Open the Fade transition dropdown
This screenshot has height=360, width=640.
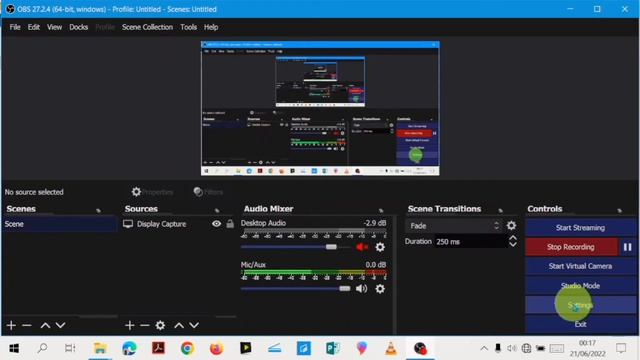[454, 226]
